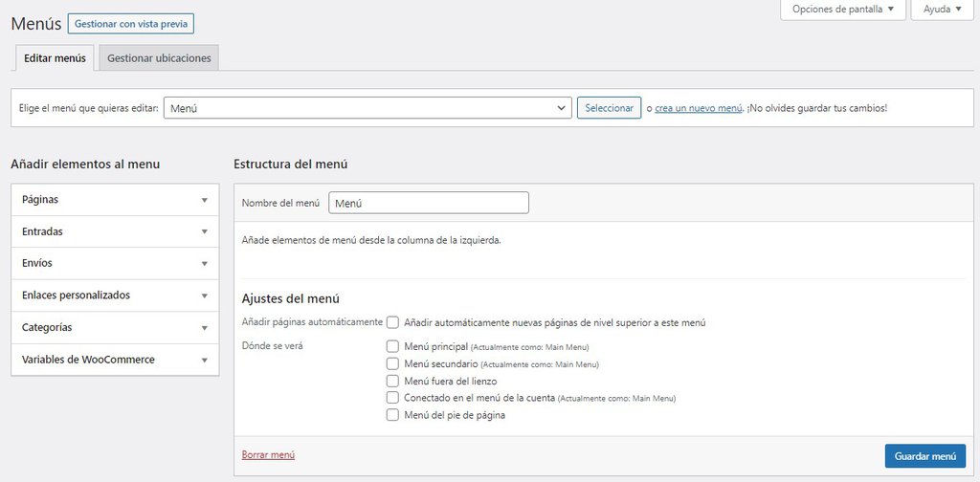Switch to Gestionar ubicaciones tab
This screenshot has width=980, height=482.
159,58
